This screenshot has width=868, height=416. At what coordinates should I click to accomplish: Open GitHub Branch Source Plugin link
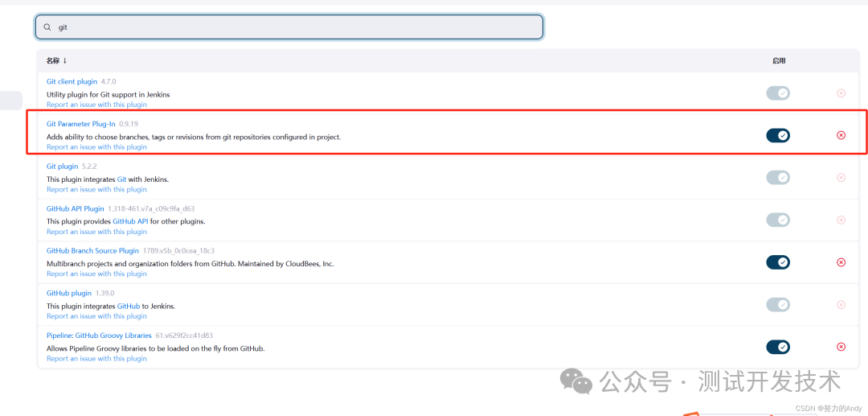[x=93, y=251]
